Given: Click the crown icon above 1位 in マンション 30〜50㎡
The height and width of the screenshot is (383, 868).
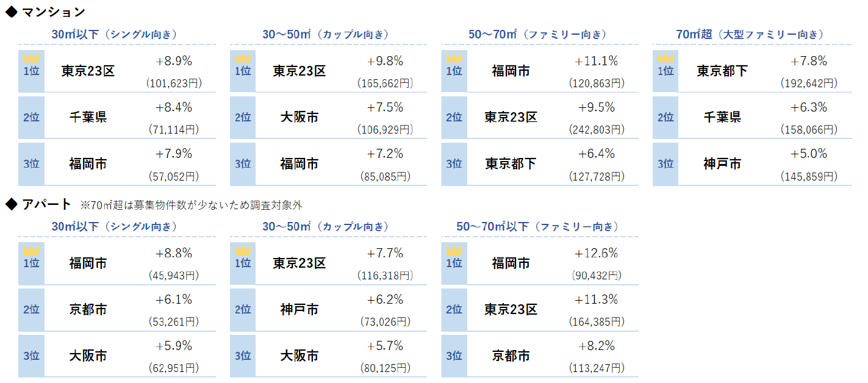Looking at the screenshot, I should [243, 58].
